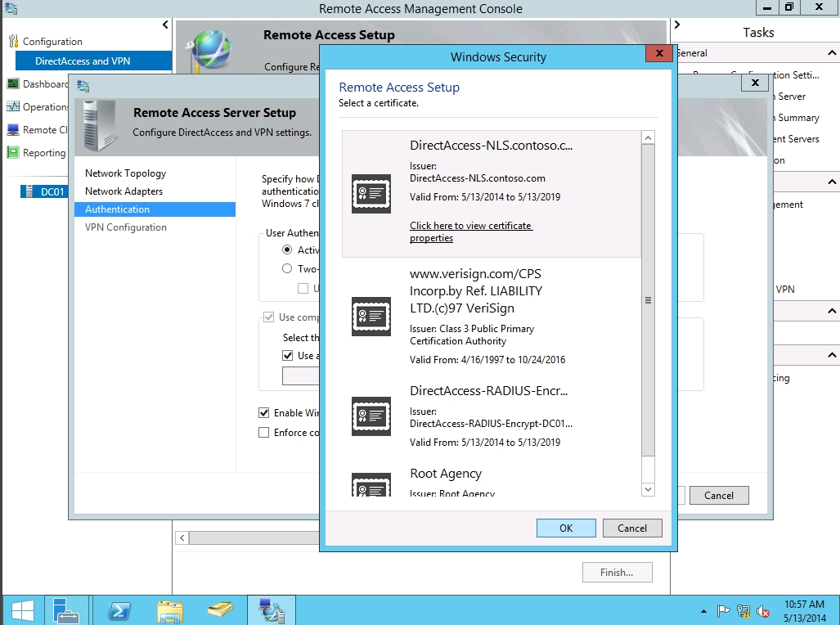The height and width of the screenshot is (625, 840).
Task: Select DirectAccess-RADIUS-Encr... certificate title
Action: tap(488, 391)
